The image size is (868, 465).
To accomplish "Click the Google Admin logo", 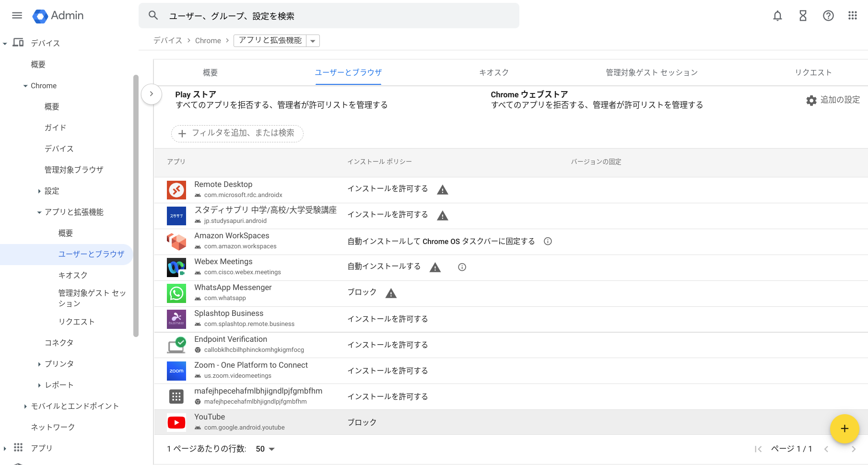I will [x=58, y=16].
